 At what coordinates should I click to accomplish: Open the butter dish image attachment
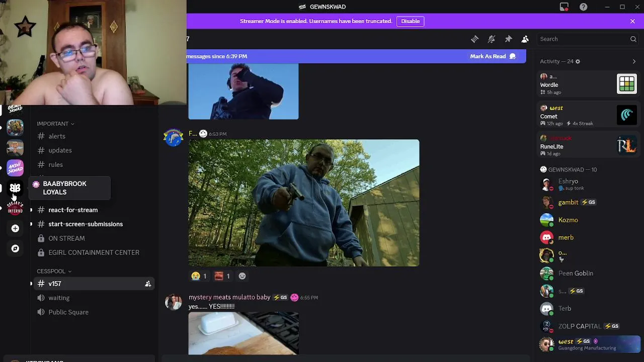pos(244,333)
